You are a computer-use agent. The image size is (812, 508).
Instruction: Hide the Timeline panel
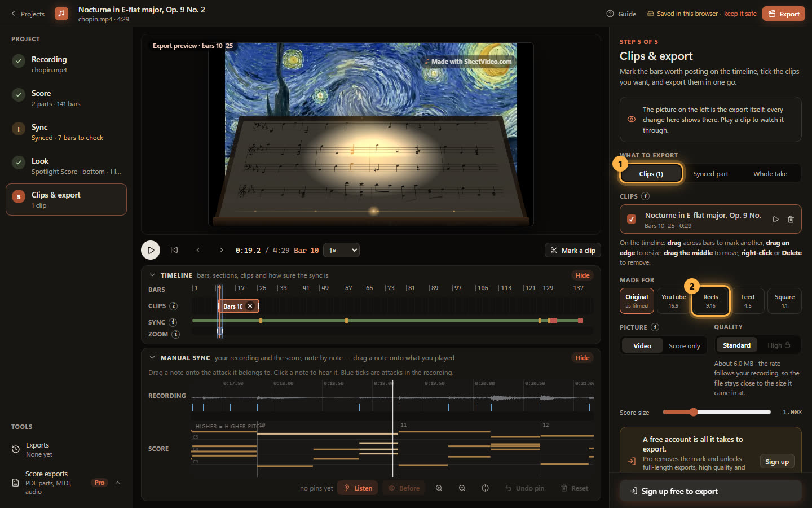point(582,275)
